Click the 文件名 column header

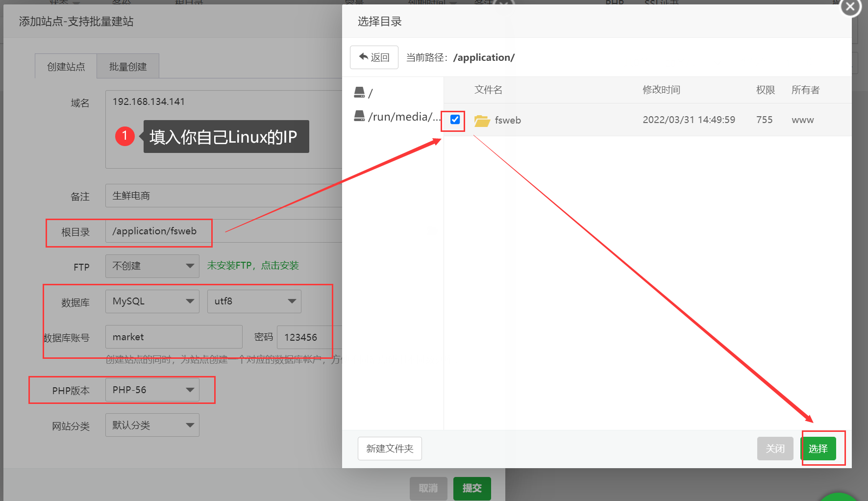pyautogui.click(x=488, y=90)
